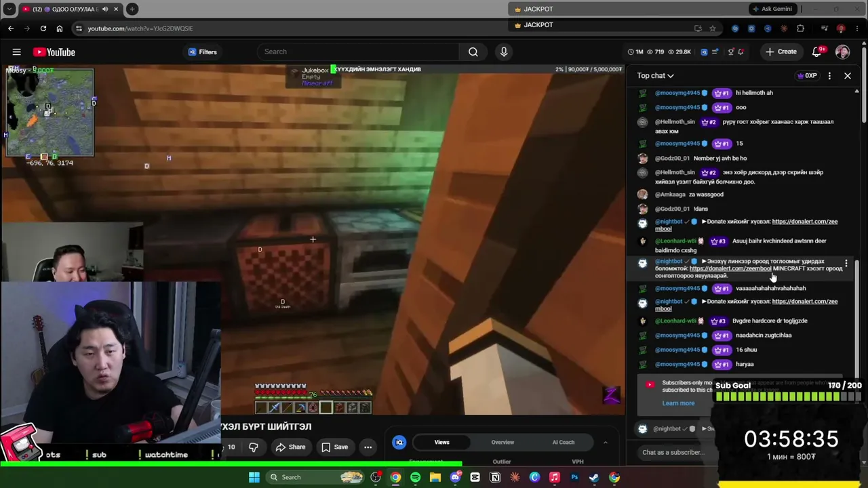This screenshot has height=488, width=868.
Task: Open Windows Start menu
Action: [254, 477]
